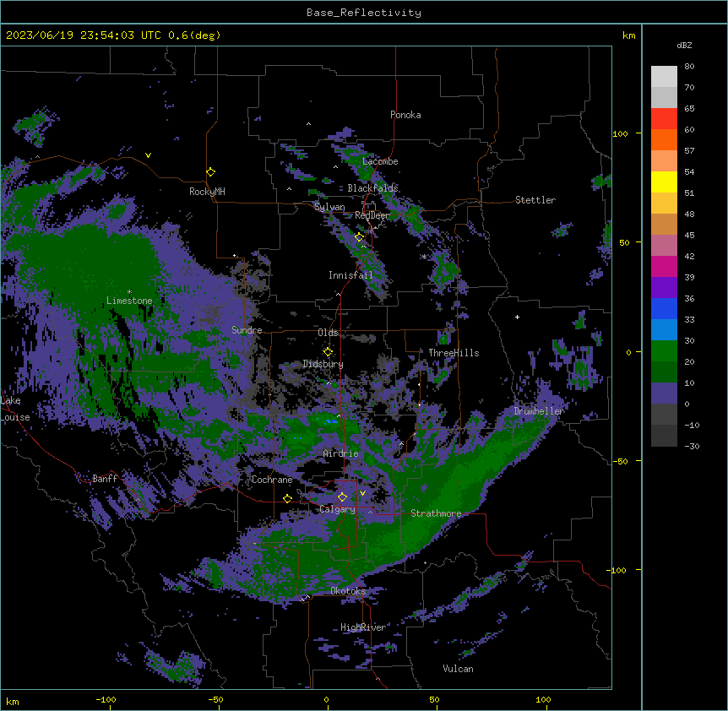The height and width of the screenshot is (711, 728).
Task: Pick the red 60-65 dBZ legend swatch
Action: (664, 119)
